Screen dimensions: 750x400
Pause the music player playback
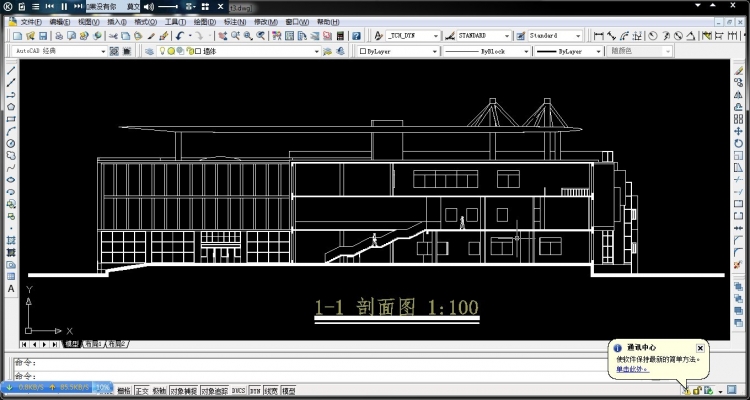pos(64,6)
